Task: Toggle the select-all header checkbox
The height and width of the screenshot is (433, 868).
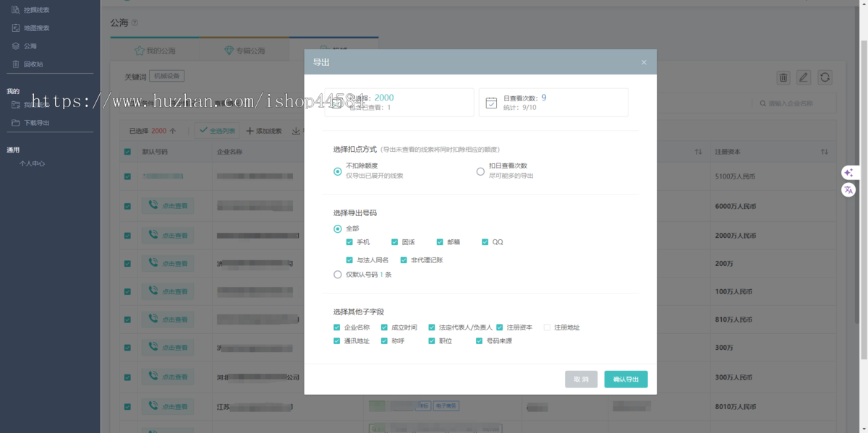Action: [x=127, y=152]
